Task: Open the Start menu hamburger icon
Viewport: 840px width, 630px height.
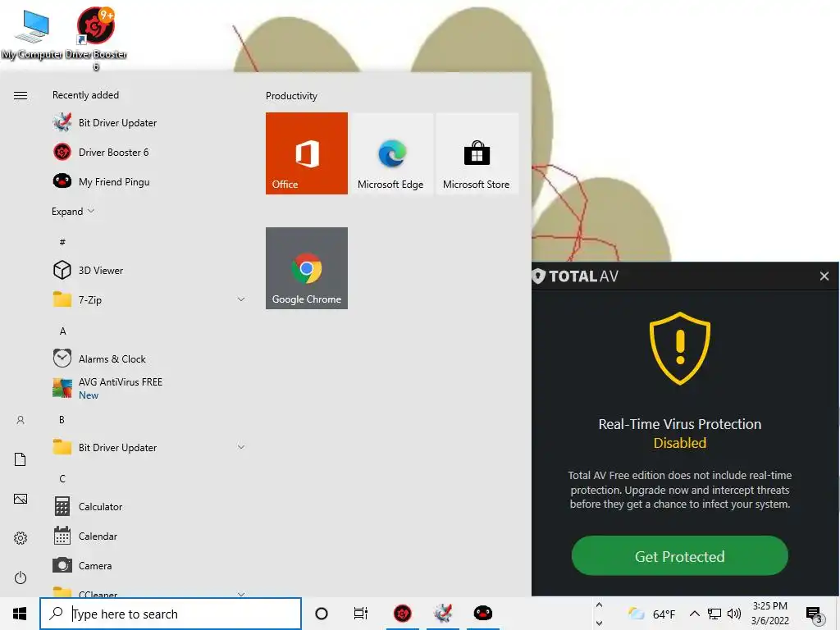Action: (x=21, y=96)
